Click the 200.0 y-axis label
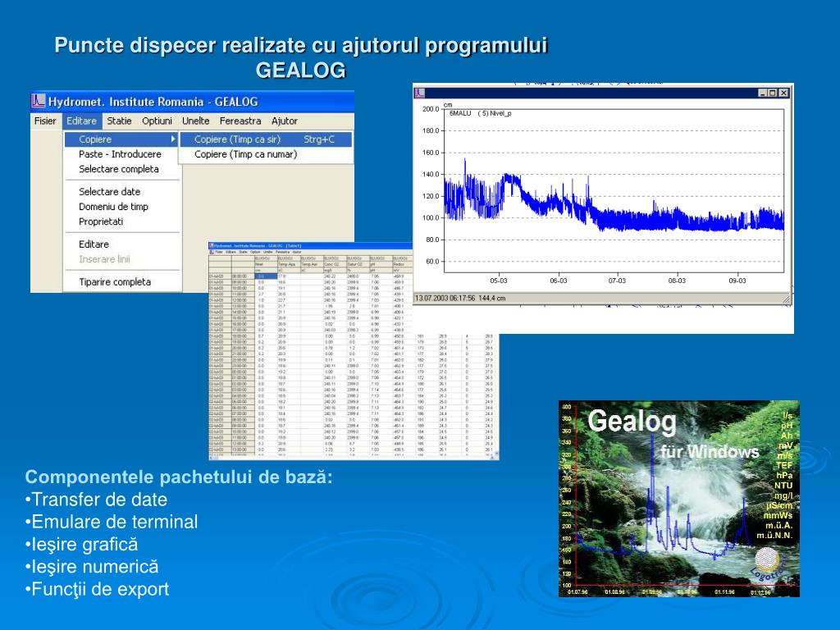The image size is (840, 630). (430, 109)
